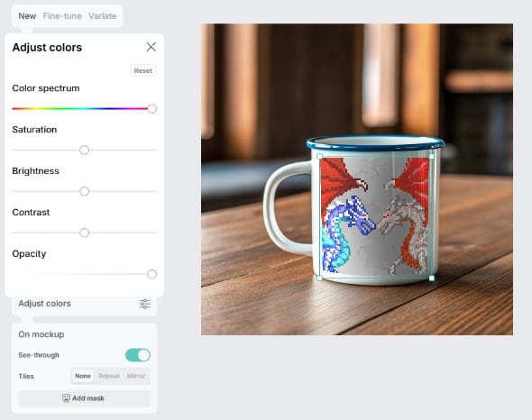
Task: Click the mask icon in Add mask
Action: [x=66, y=398]
